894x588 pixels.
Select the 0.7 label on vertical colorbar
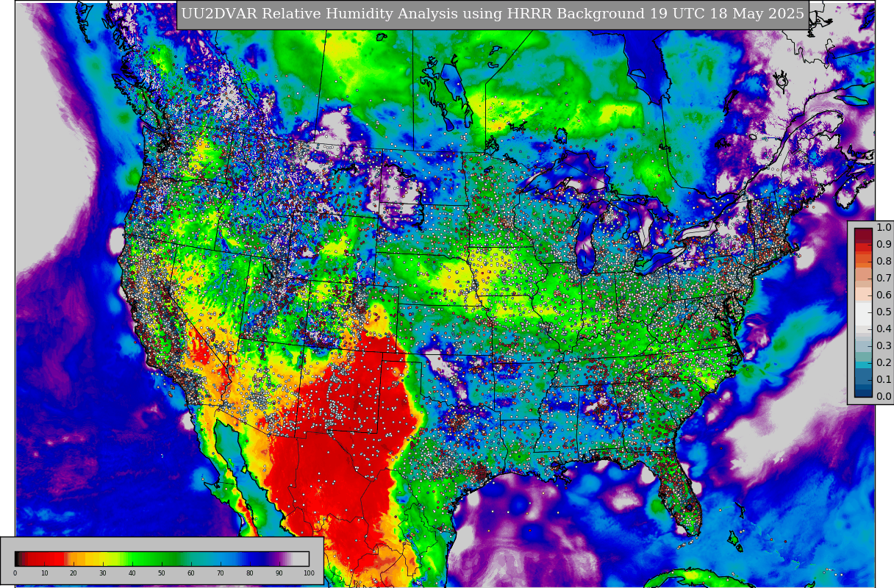click(x=884, y=279)
